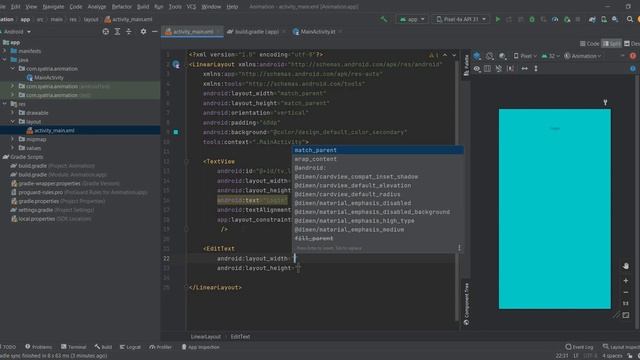
Task: Click the Night Mode icon in design toolbar
Action: tap(502, 56)
